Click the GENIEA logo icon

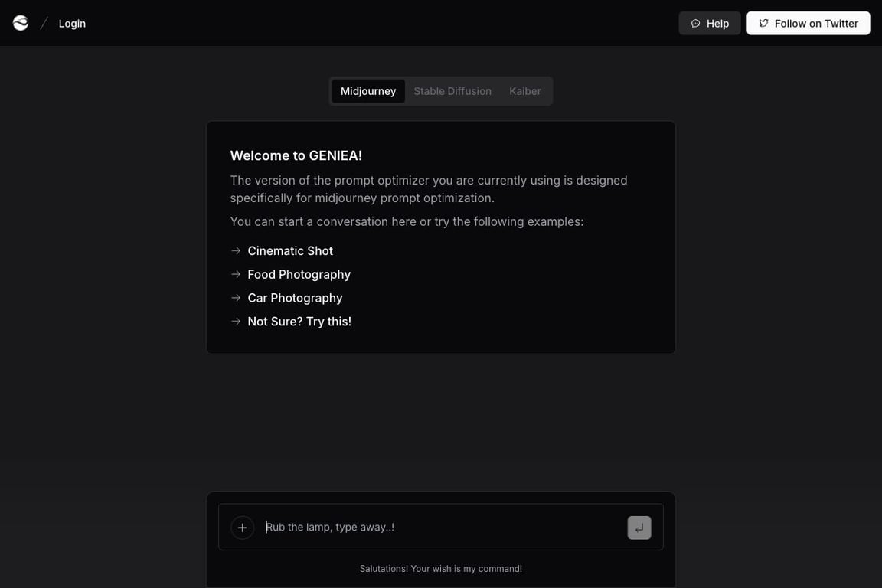tap(21, 23)
